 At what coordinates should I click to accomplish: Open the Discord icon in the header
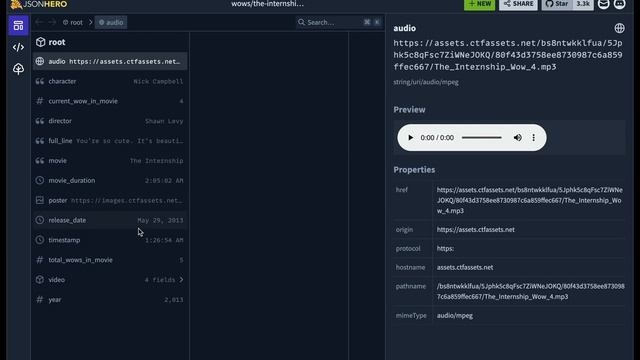(x=620, y=4)
